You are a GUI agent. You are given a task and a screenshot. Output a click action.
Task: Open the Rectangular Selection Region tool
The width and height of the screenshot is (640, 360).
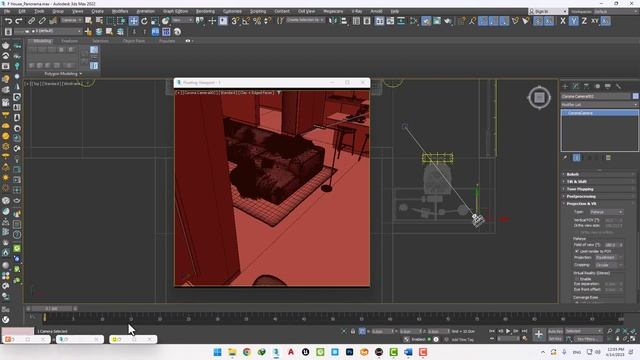(x=110, y=20)
